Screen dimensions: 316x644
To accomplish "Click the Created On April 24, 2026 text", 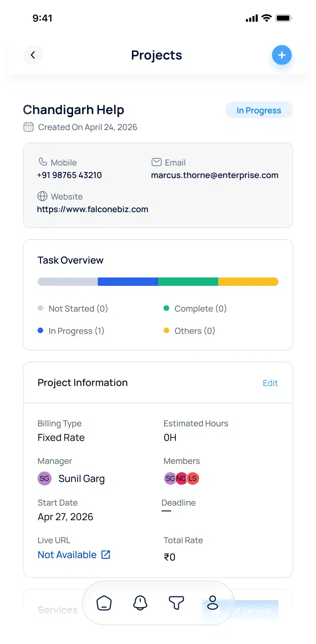I will 88,127.
